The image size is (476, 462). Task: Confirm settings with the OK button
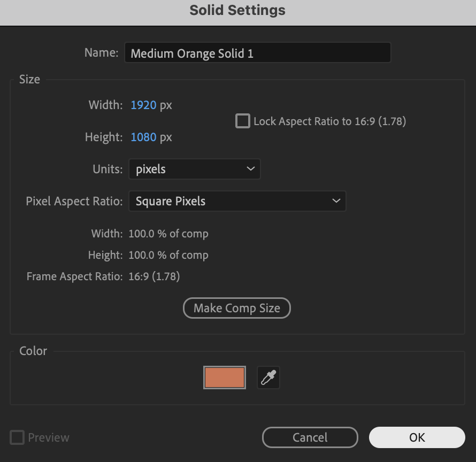pyautogui.click(x=417, y=437)
